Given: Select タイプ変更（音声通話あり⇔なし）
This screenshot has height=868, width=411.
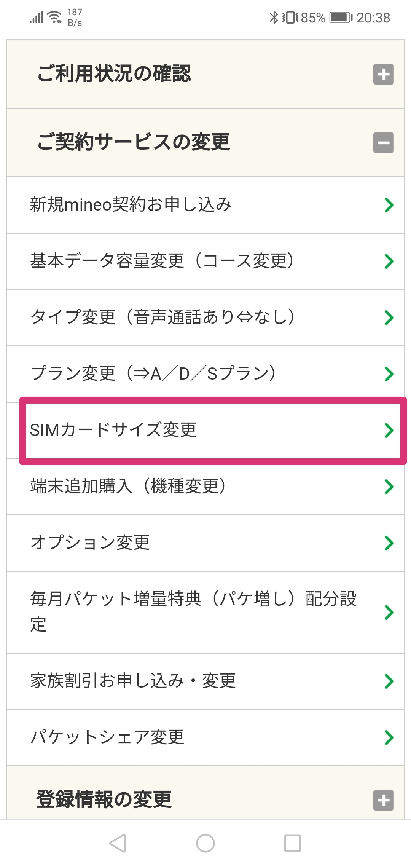Looking at the screenshot, I should pos(162,317).
